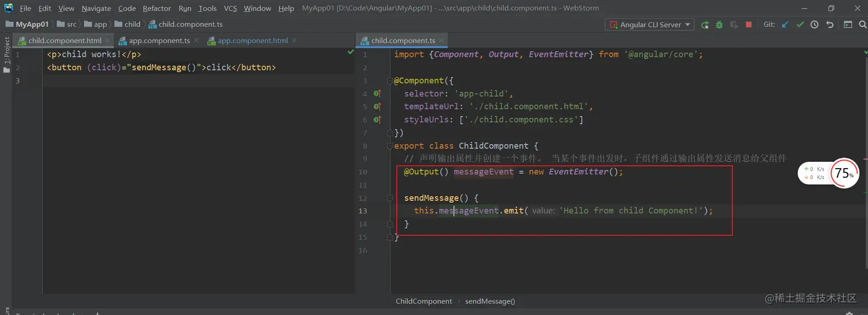This screenshot has height=315, width=868.
Task: Open the Navigate menu
Action: pos(96,8)
